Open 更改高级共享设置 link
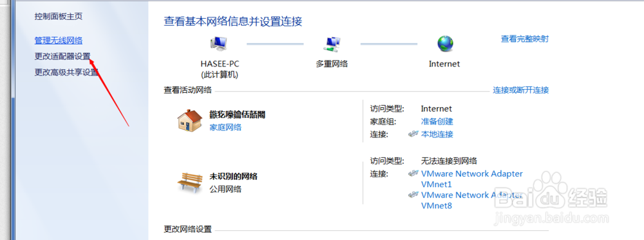The width and height of the screenshot is (644, 240). (x=66, y=72)
